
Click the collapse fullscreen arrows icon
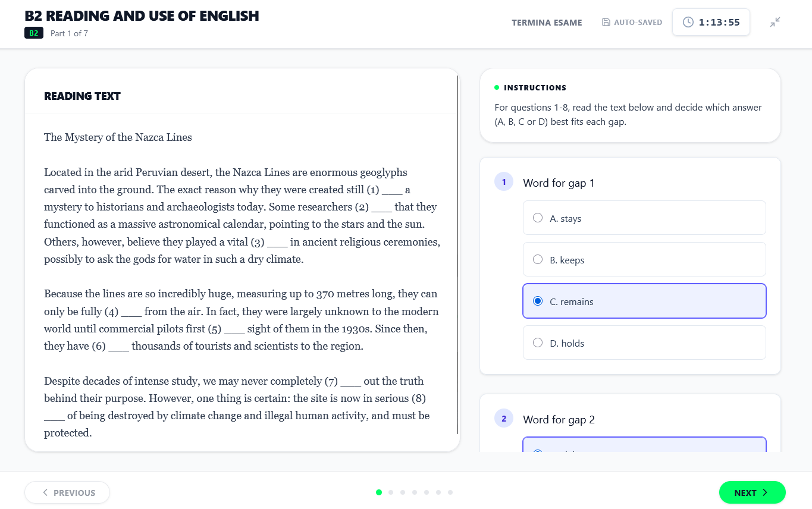(x=775, y=22)
